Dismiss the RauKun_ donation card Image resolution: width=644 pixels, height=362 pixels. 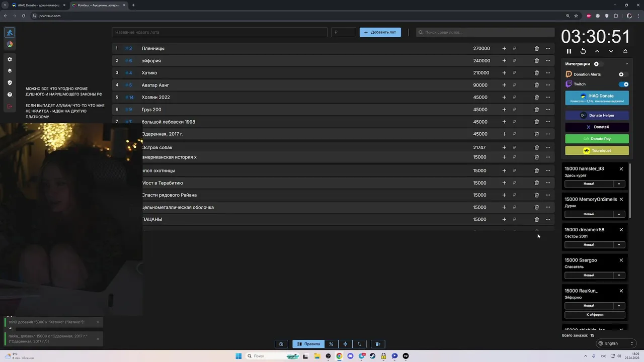621,291
